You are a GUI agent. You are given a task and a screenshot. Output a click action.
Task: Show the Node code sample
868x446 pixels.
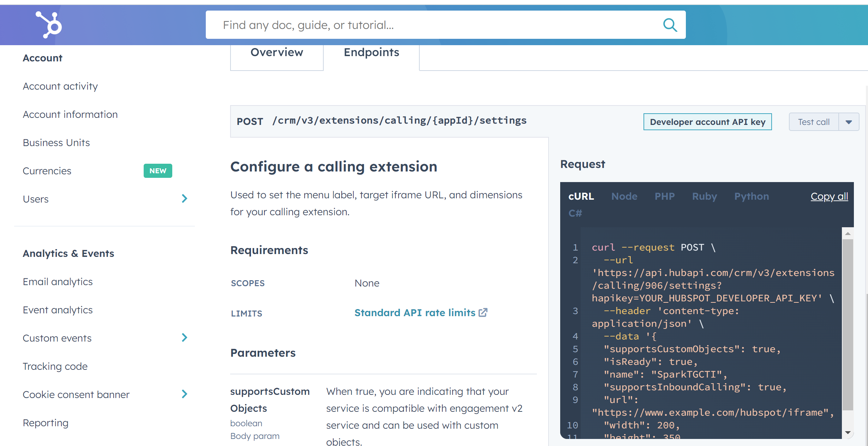[624, 196]
